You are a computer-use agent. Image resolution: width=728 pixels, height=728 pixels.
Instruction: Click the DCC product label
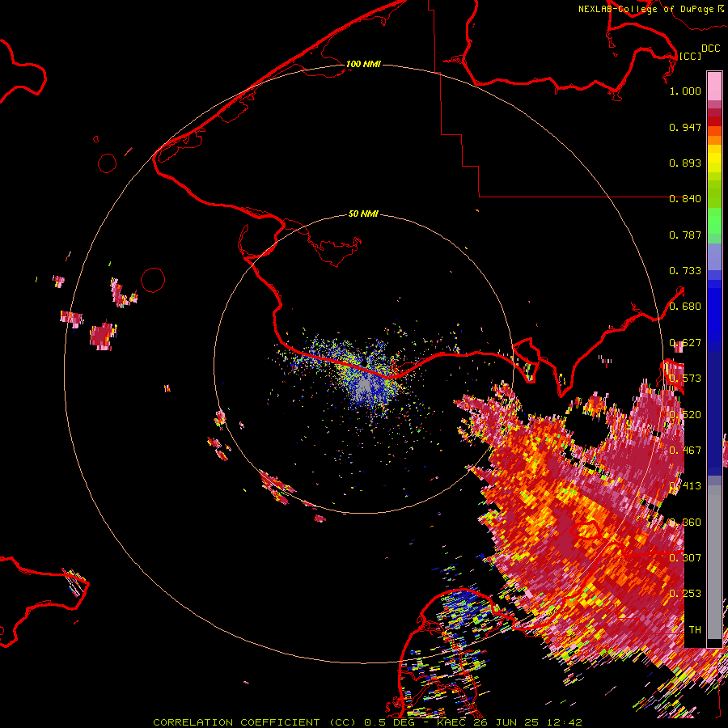tap(710, 48)
